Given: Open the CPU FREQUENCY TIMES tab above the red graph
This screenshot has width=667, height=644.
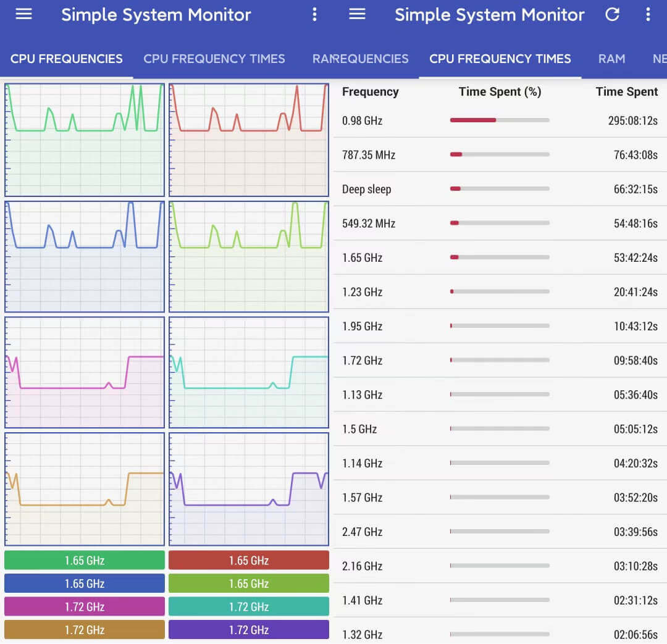Looking at the screenshot, I should [214, 59].
